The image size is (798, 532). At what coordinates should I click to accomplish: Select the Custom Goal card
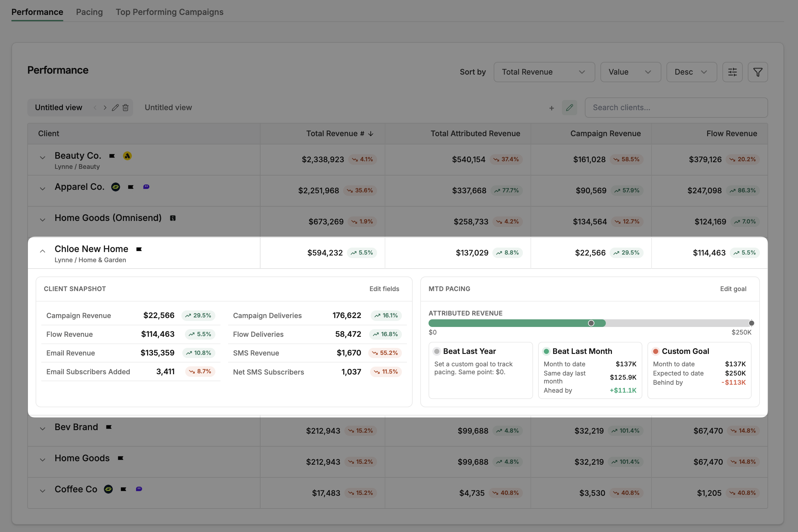tap(699, 370)
